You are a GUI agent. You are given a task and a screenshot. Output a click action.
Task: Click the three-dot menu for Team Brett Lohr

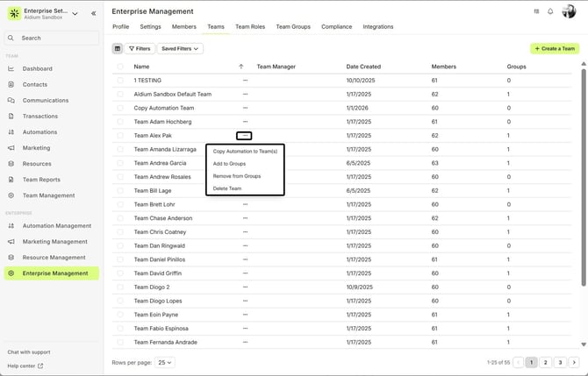tap(245, 204)
